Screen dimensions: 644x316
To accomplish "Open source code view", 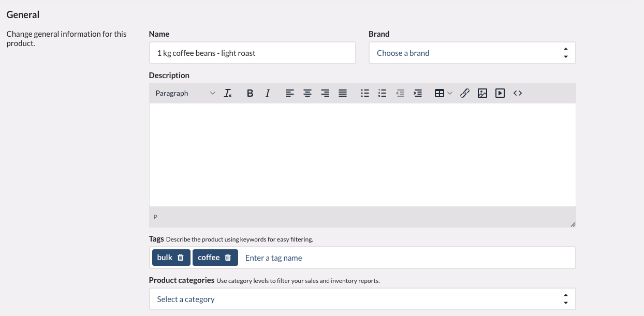I will (518, 93).
